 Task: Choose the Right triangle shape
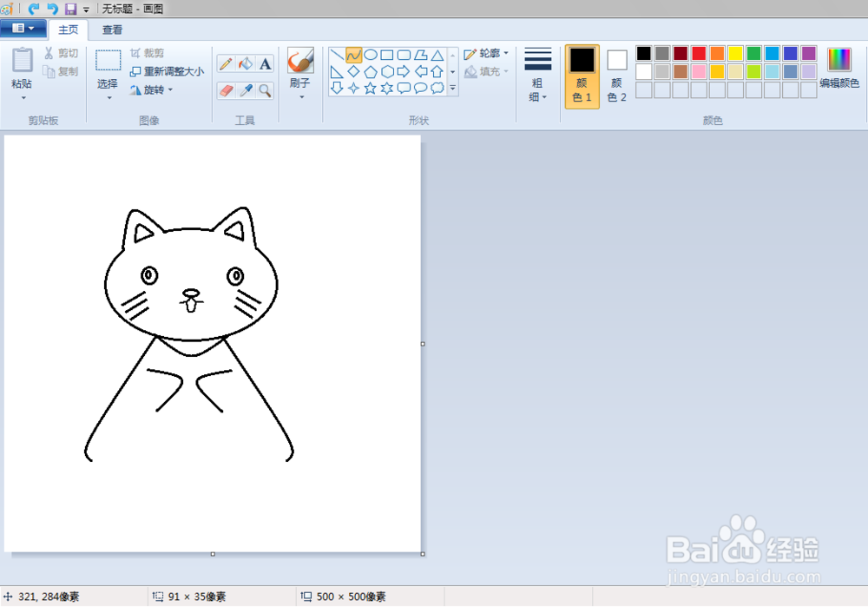pos(337,71)
